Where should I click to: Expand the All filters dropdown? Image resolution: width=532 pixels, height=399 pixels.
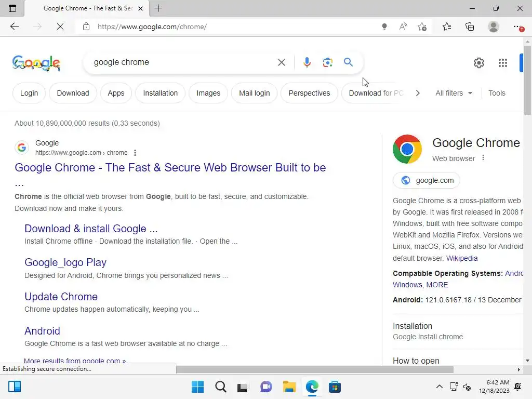pyautogui.click(x=454, y=93)
